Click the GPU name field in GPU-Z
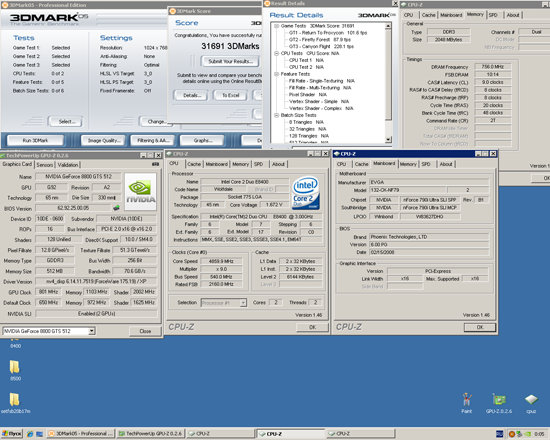This screenshot has height=440, width=550. tap(78, 176)
